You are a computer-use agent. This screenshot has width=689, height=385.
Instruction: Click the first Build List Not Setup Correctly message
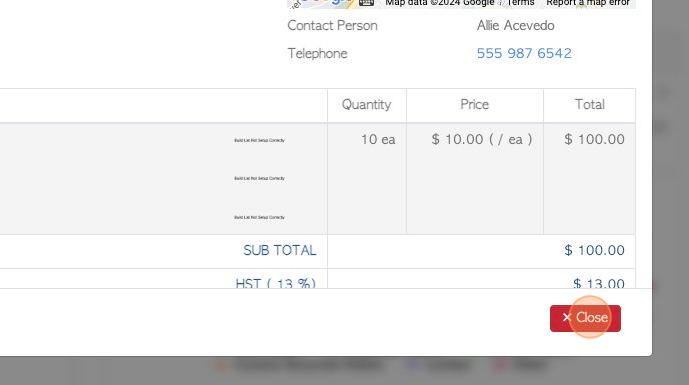pyautogui.click(x=259, y=140)
